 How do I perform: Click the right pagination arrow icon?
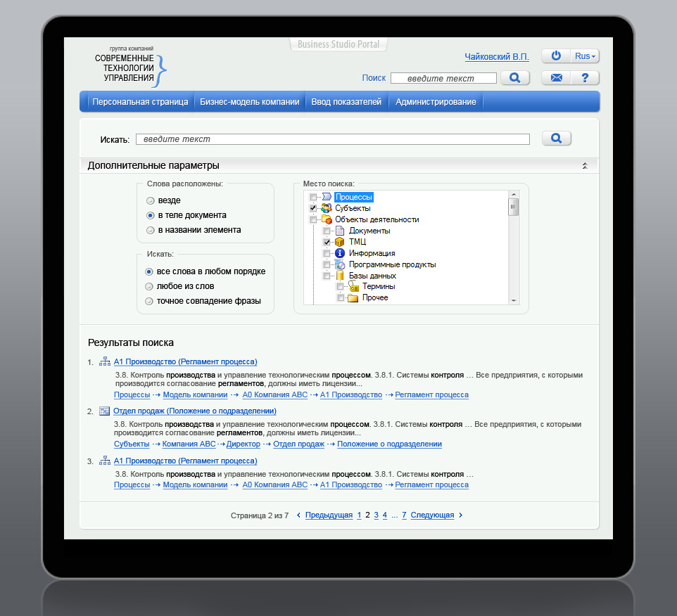point(461,515)
